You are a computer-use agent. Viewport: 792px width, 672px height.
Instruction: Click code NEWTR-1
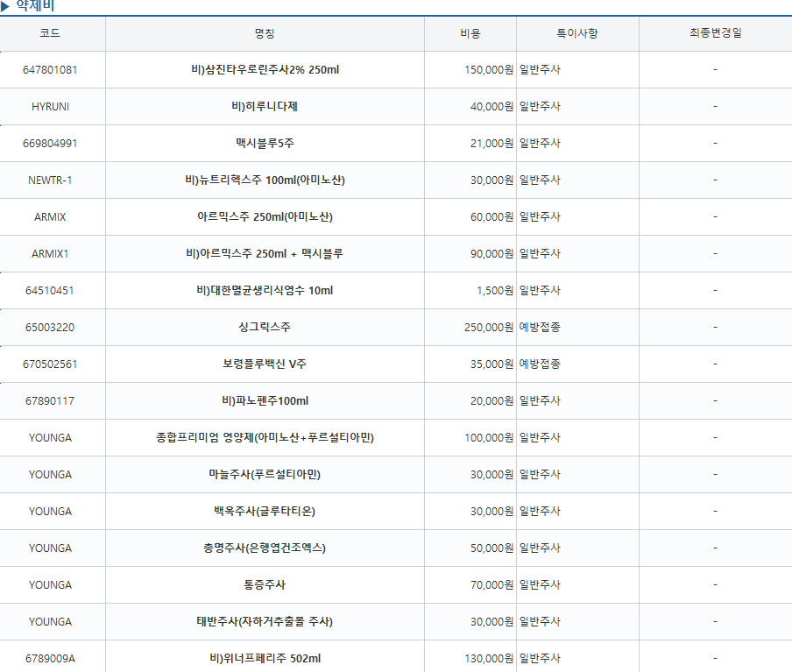point(50,180)
